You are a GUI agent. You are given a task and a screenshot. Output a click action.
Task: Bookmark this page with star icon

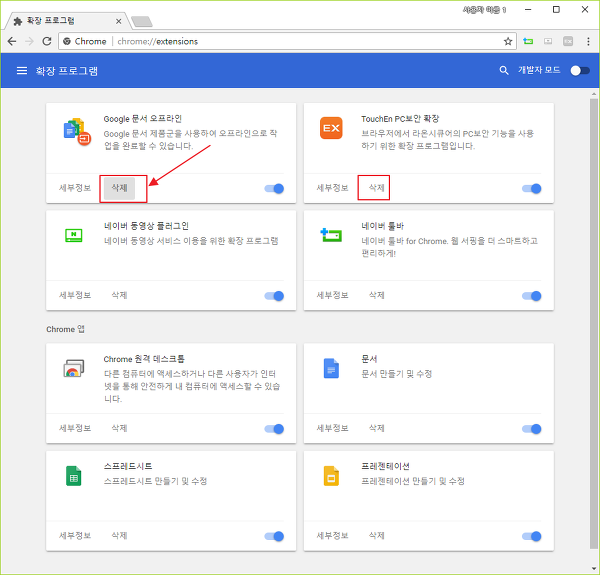click(x=508, y=41)
